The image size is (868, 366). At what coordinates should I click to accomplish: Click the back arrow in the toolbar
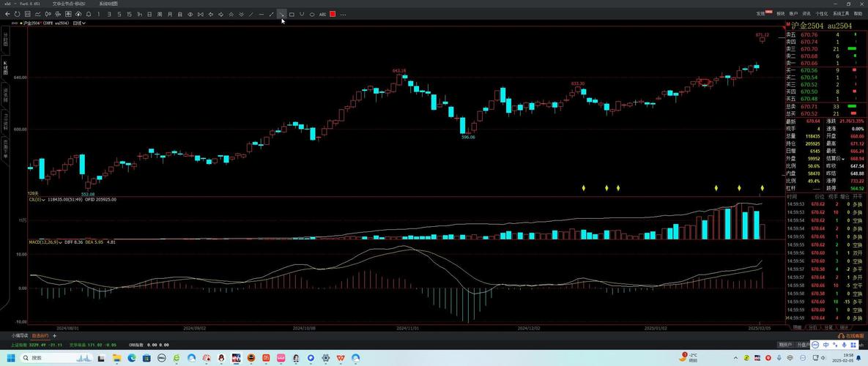[x=7, y=14]
